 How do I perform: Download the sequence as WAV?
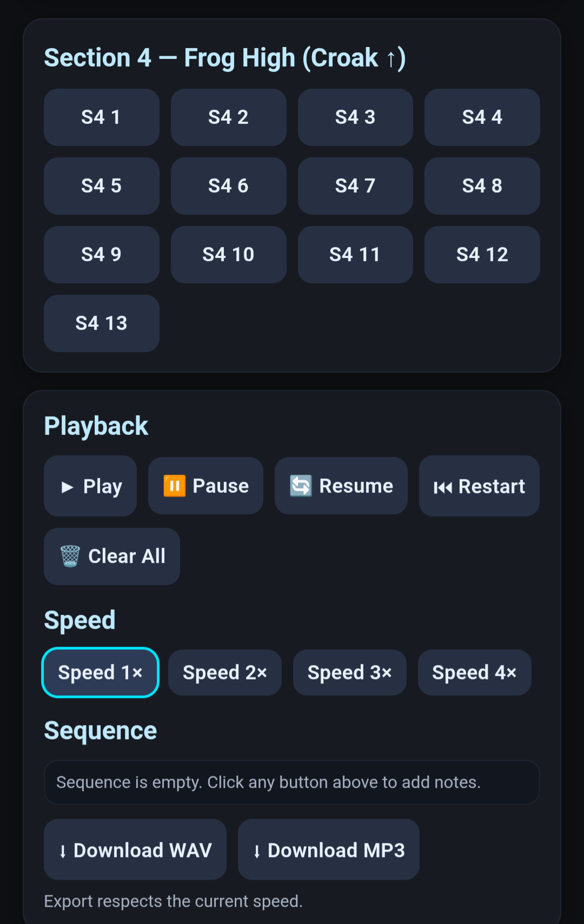[135, 849]
